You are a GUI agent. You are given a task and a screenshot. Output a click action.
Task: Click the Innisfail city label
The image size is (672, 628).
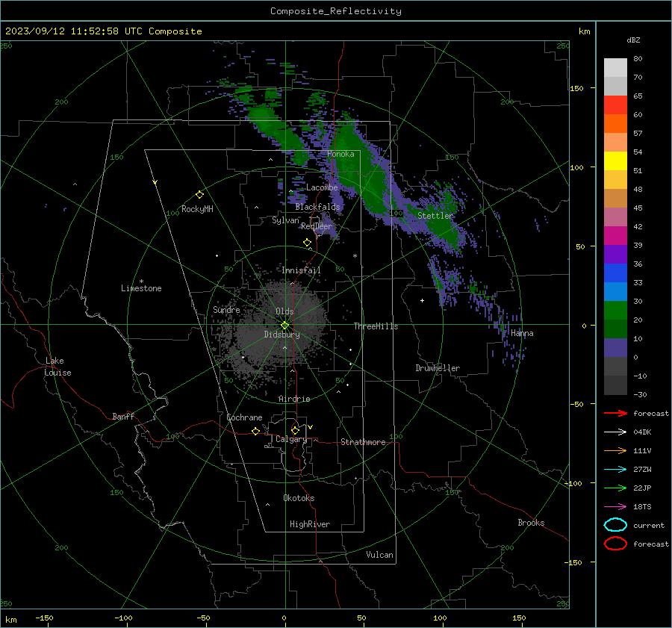pyautogui.click(x=301, y=270)
